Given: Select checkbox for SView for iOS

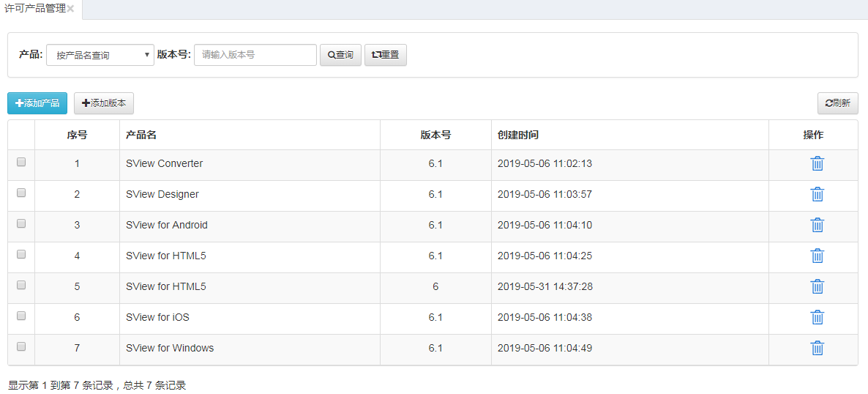Looking at the screenshot, I should [x=21, y=316].
